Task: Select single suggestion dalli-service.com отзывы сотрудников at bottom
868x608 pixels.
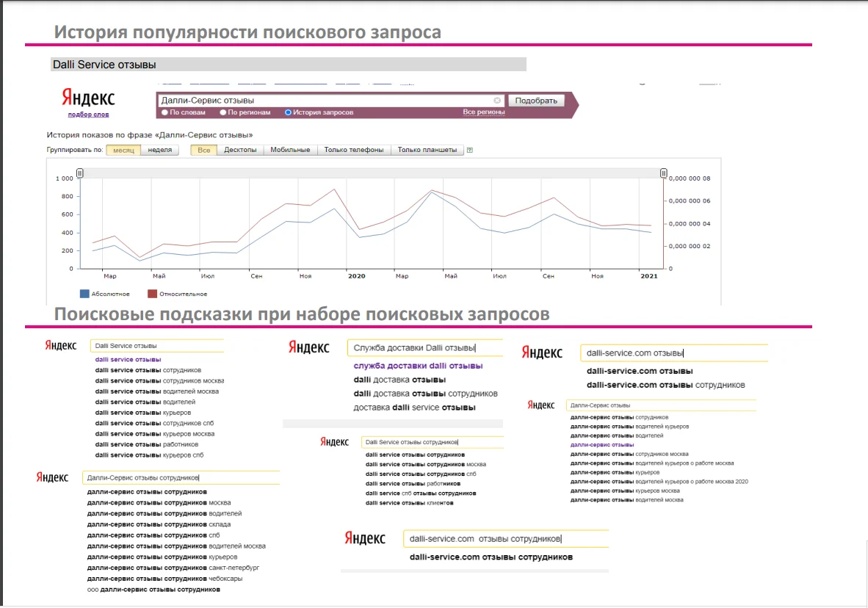Action: pos(491,557)
